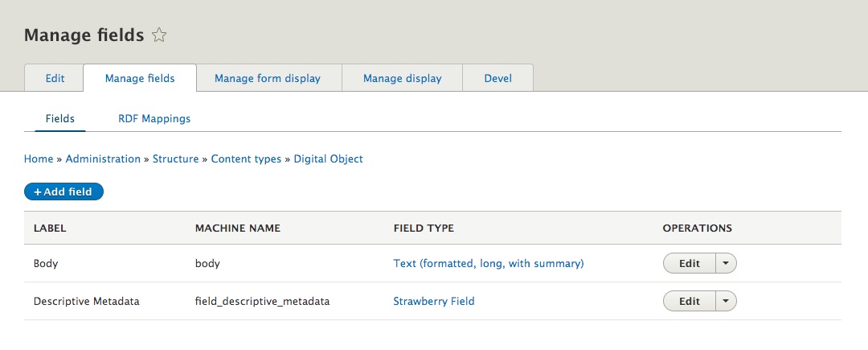The image size is (868, 350).
Task: Navigate to the Administration breadcrumb
Action: pos(103,159)
